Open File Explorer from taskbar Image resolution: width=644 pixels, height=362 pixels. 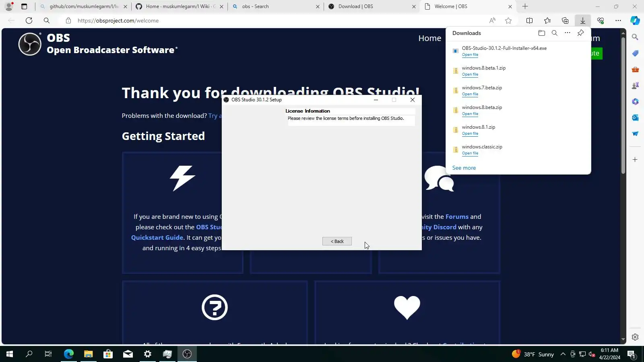coord(88,354)
